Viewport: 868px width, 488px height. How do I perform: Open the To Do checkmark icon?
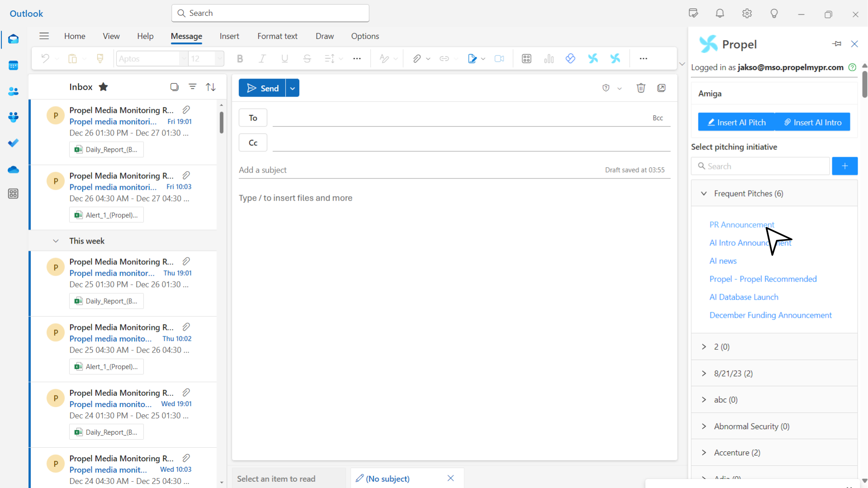pyautogui.click(x=13, y=143)
